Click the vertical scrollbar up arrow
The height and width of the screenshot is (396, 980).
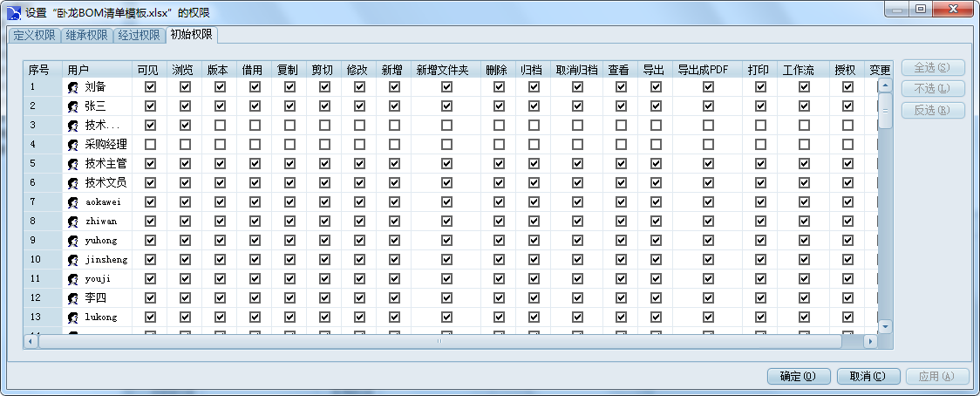tap(885, 86)
